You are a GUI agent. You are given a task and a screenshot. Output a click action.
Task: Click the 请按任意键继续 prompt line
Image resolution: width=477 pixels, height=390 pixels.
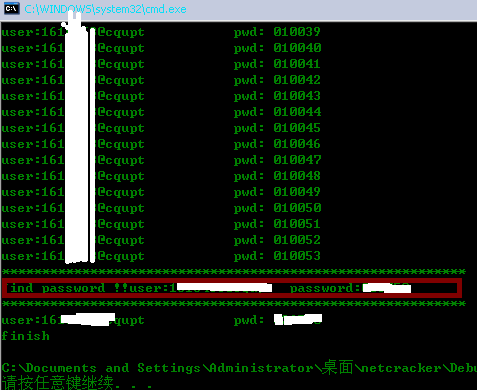point(77,383)
